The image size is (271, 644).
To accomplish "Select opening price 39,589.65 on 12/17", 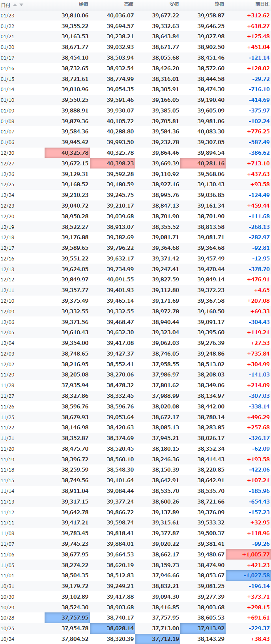I will (75, 248).
